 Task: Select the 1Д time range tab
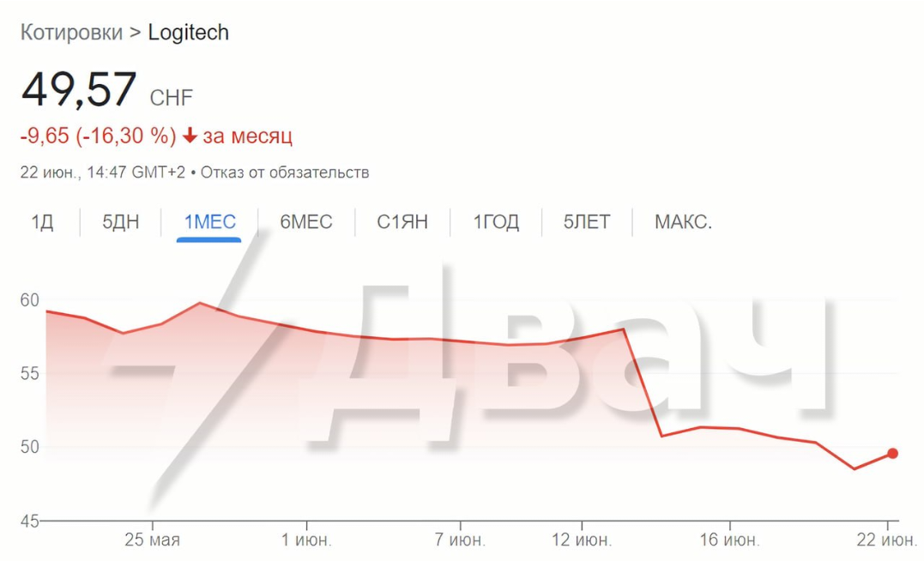tap(42, 222)
